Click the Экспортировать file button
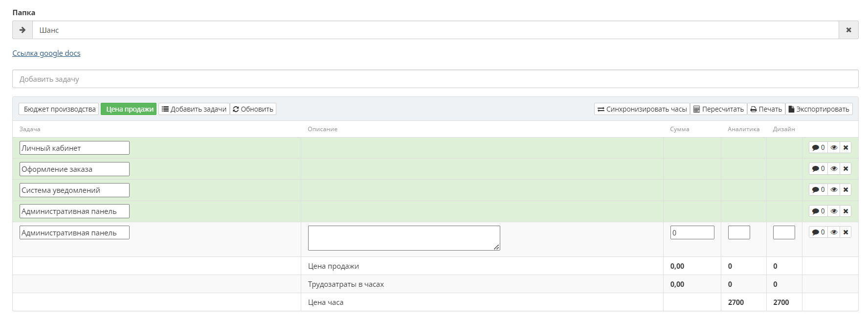 [819, 109]
